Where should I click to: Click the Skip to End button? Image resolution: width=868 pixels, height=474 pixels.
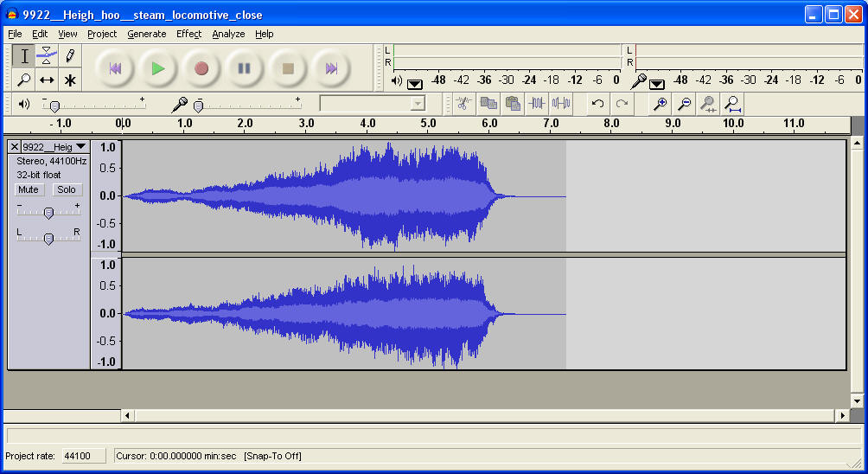(331, 68)
